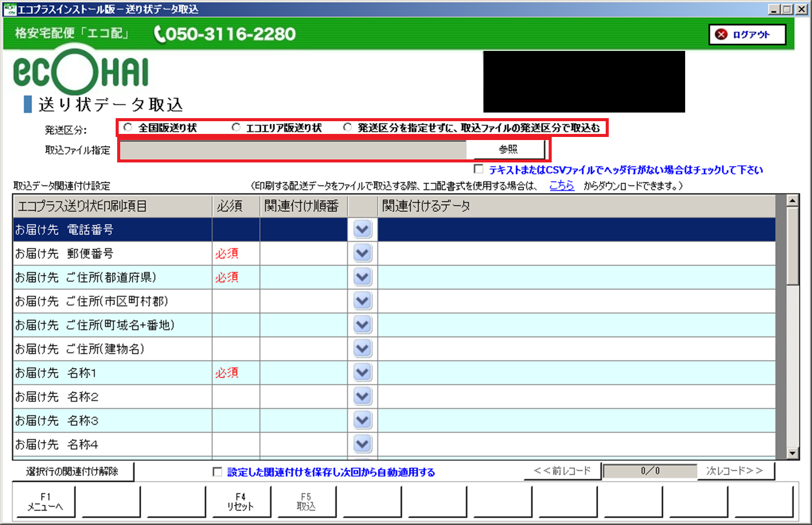The width and height of the screenshot is (812, 525).
Task: Select the お届け先 ご住所(町域名+番地) row label
Action: (95, 325)
